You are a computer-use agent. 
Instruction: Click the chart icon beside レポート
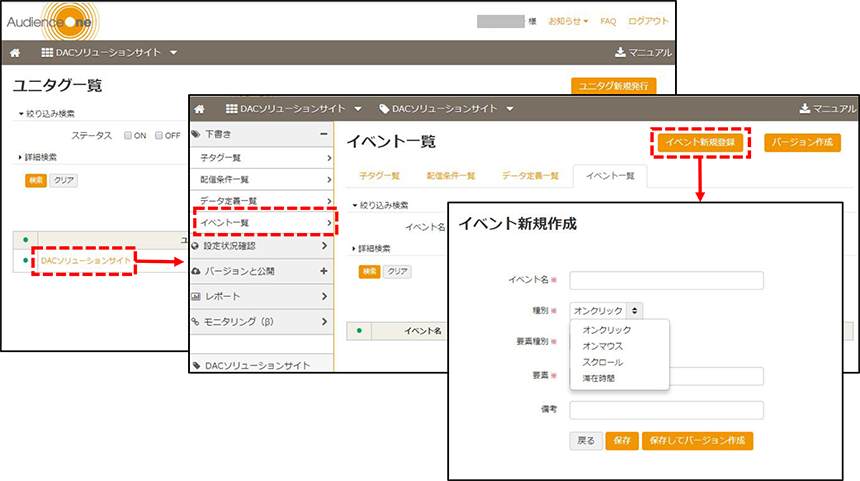coord(196,296)
